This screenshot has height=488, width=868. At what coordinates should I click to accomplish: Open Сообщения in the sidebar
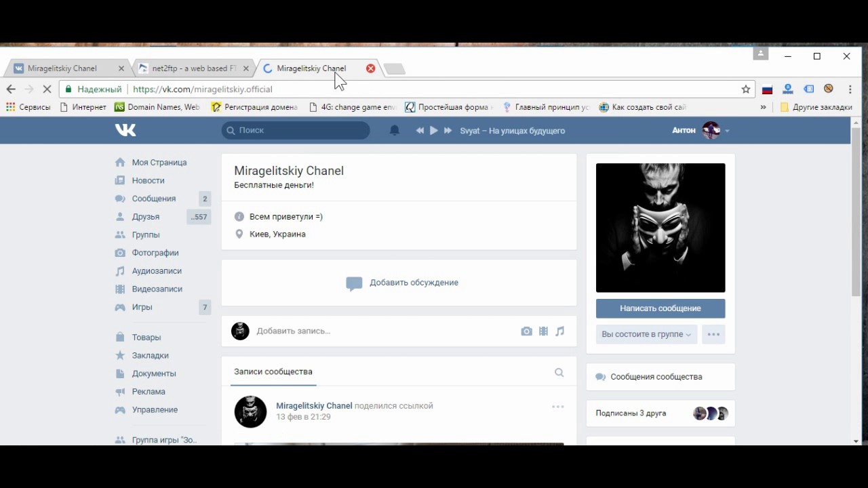[x=154, y=199]
